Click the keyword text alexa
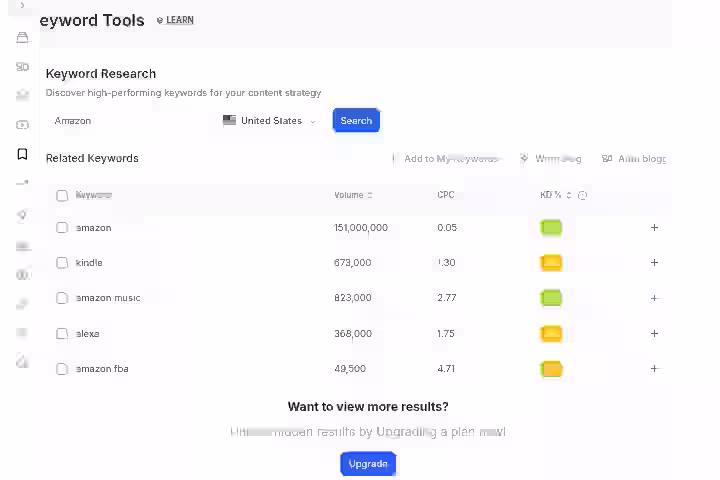This screenshot has height=480, width=720. 87,333
